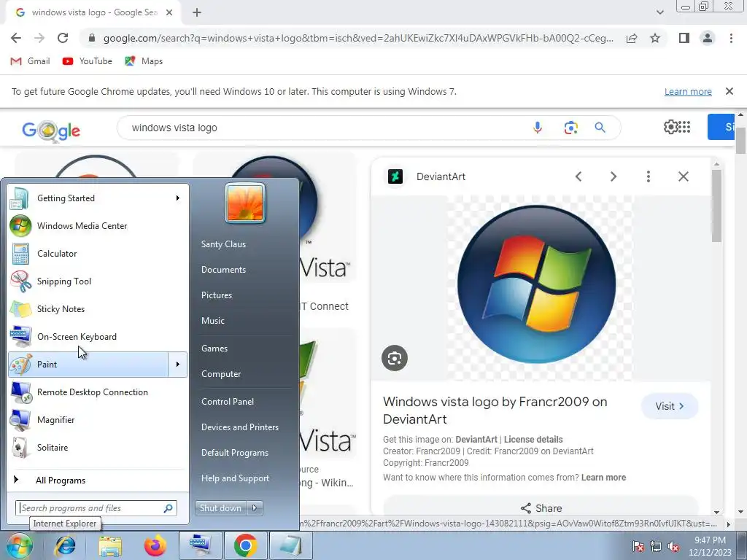Viewport: 747px width, 560px height.
Task: Open Getting Started from Start menu
Action: click(98, 198)
